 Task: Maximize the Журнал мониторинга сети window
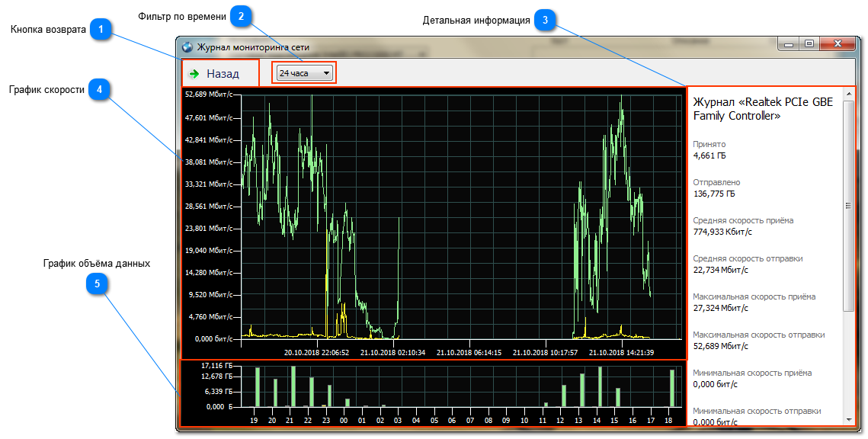click(x=809, y=44)
